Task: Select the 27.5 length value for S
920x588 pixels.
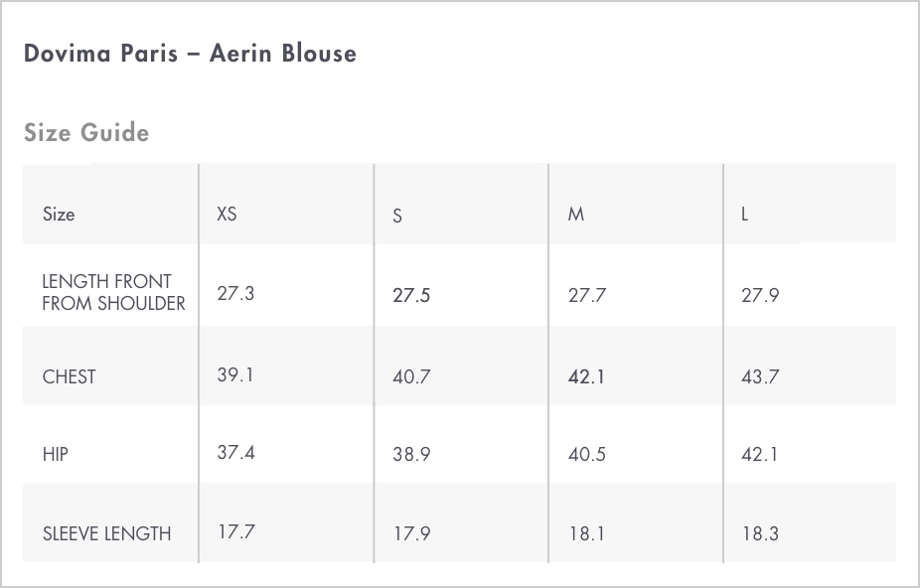Action: [x=411, y=295]
